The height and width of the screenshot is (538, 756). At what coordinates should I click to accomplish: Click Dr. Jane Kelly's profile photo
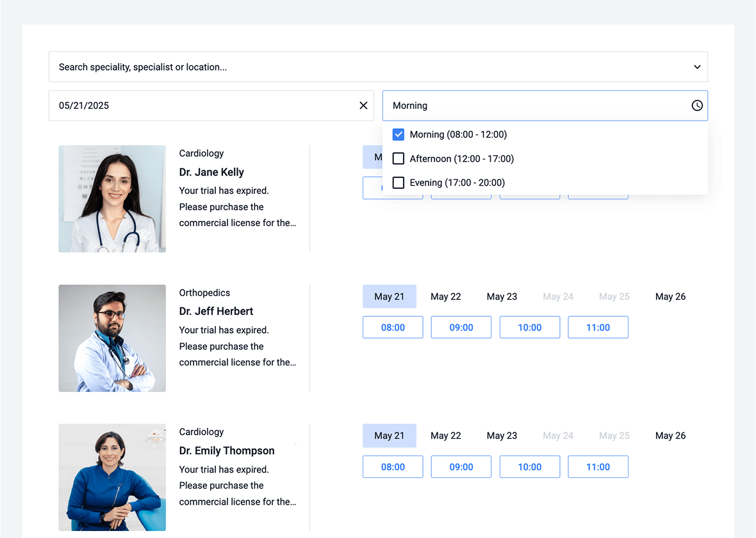pos(112,199)
